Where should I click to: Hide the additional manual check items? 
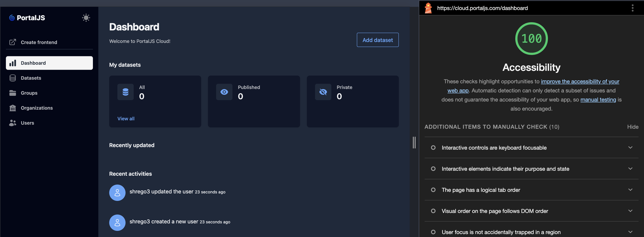(x=632, y=127)
